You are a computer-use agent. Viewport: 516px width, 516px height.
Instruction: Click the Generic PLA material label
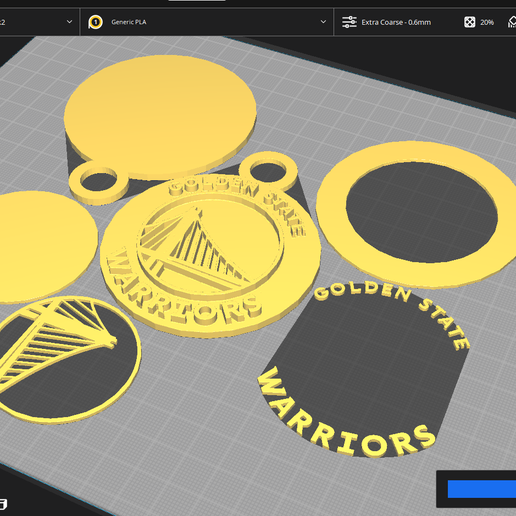129,22
